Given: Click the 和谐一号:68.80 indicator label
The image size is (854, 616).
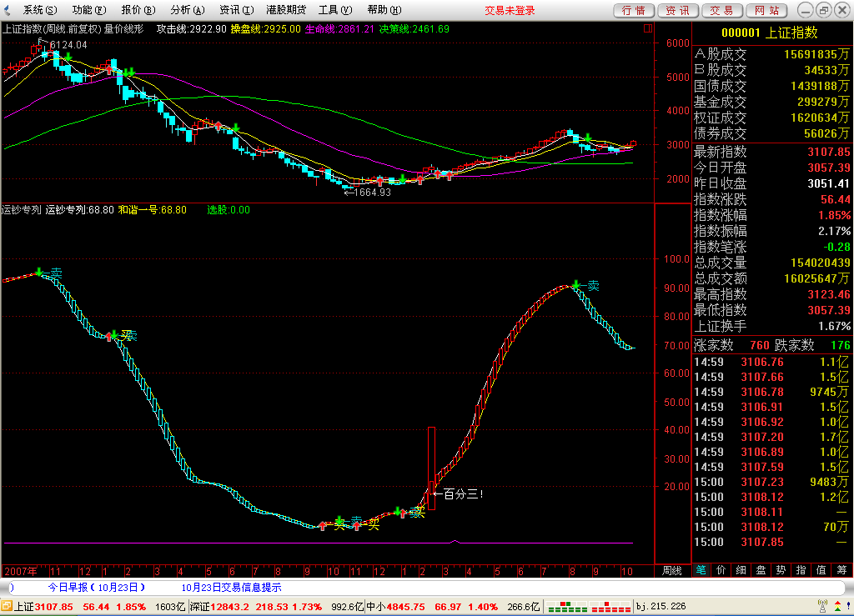Looking at the screenshot, I should pyautogui.click(x=153, y=209).
